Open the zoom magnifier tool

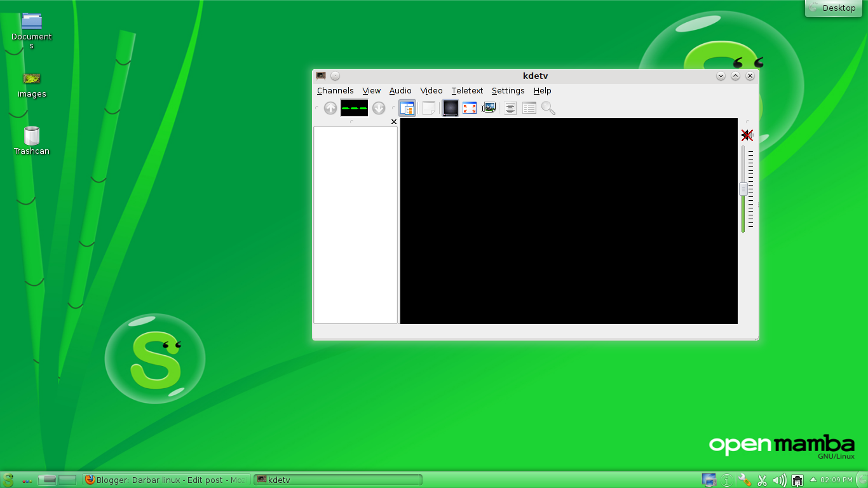click(548, 108)
